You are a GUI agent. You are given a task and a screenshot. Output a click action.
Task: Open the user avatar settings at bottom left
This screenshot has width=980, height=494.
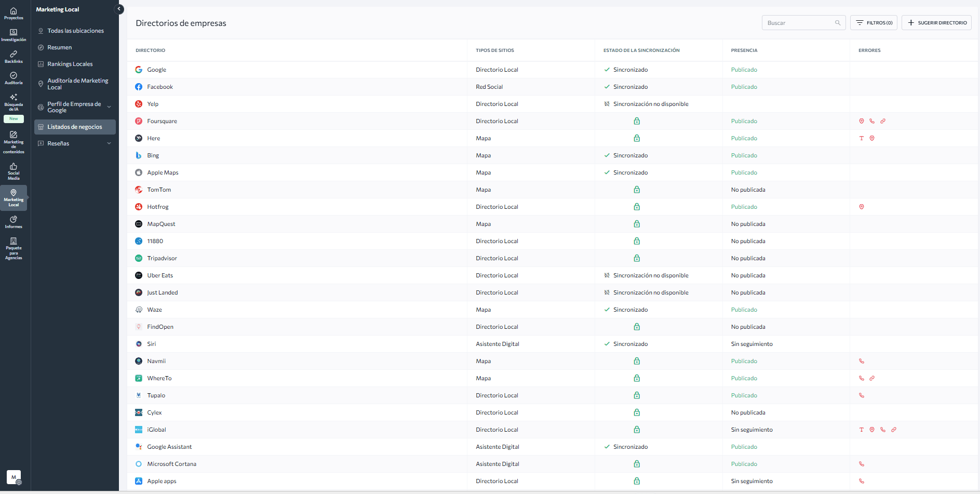pos(14,477)
